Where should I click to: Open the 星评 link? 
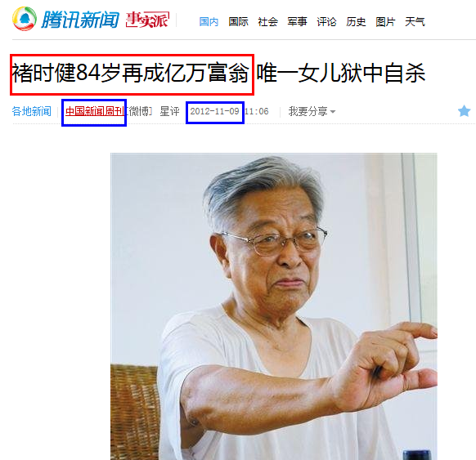[x=169, y=111]
